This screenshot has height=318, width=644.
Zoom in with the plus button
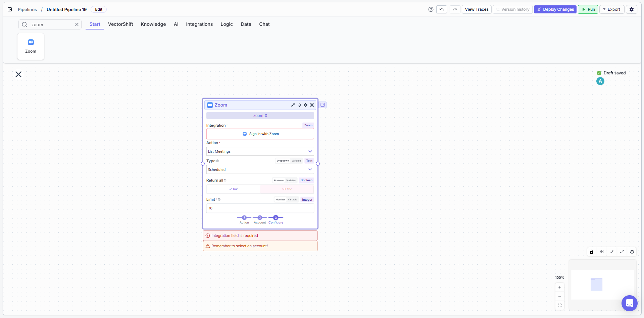(560, 287)
